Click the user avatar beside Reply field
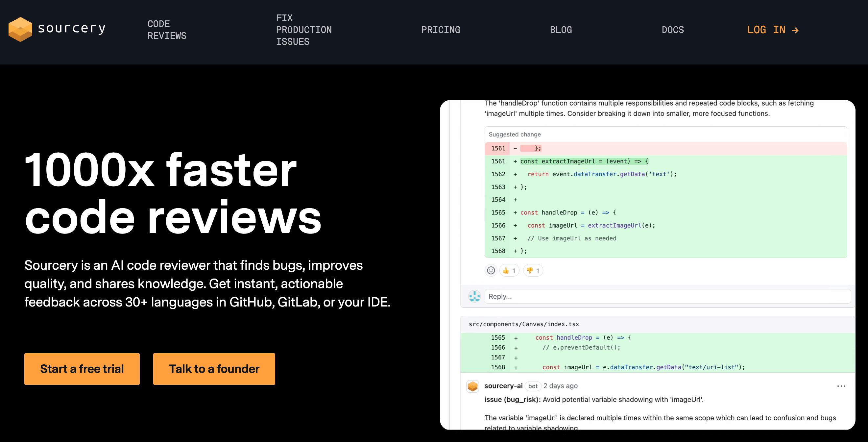Viewport: 868px width, 442px height. click(x=474, y=296)
